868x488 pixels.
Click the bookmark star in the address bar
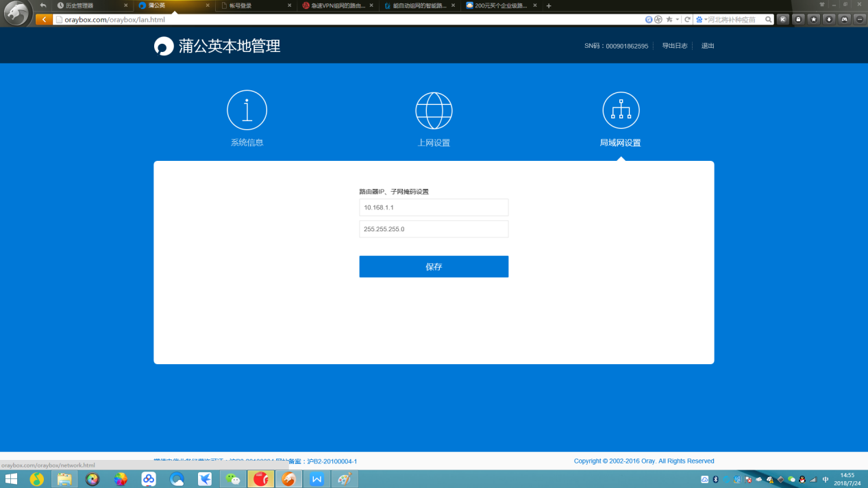pos(669,20)
